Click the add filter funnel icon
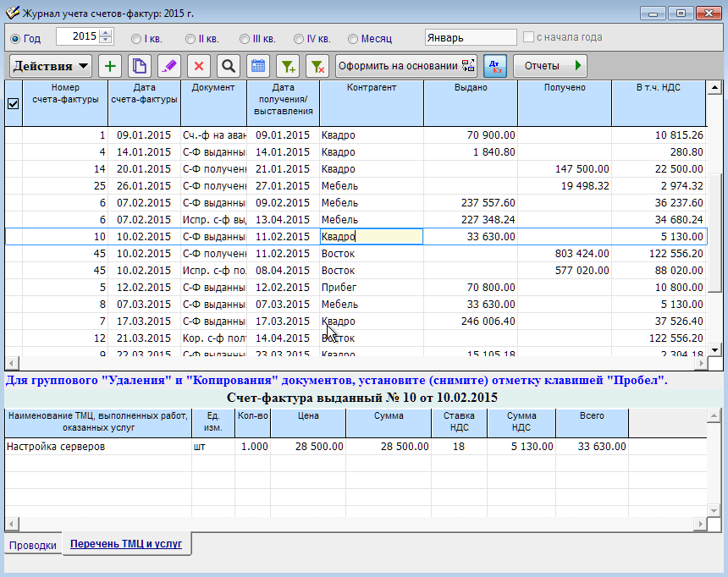Image resolution: width=728 pixels, height=577 pixels. point(288,66)
